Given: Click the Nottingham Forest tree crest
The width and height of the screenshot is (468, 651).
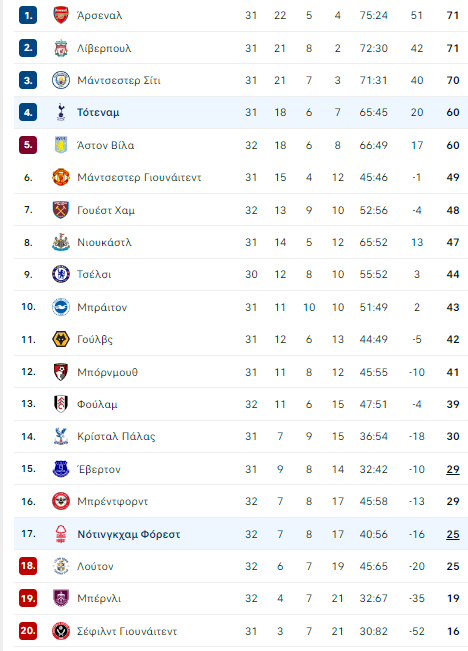Looking at the screenshot, I should point(61,534).
